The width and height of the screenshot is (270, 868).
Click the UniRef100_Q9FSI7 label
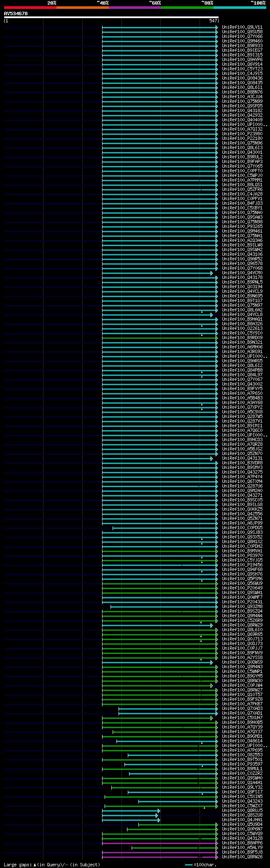pos(242,792)
